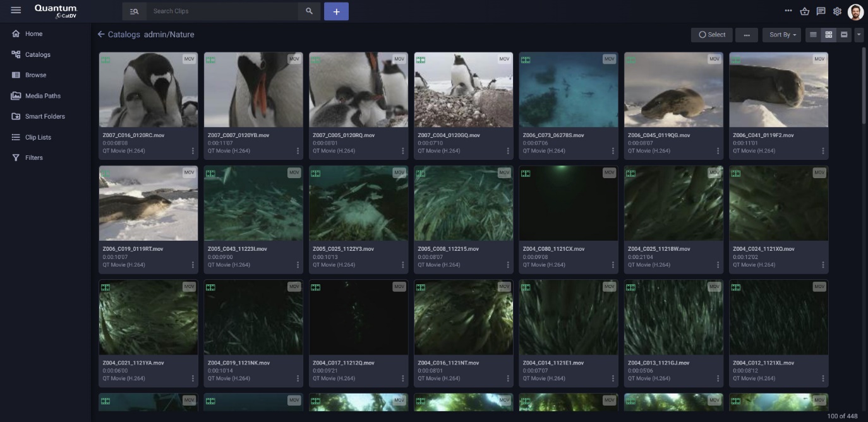Viewport: 868px width, 422px height.
Task: Open the messages chat icon
Action: point(821,11)
